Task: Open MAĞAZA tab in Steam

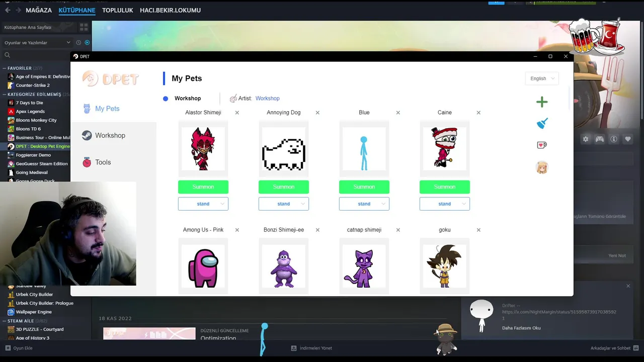Action: (39, 10)
